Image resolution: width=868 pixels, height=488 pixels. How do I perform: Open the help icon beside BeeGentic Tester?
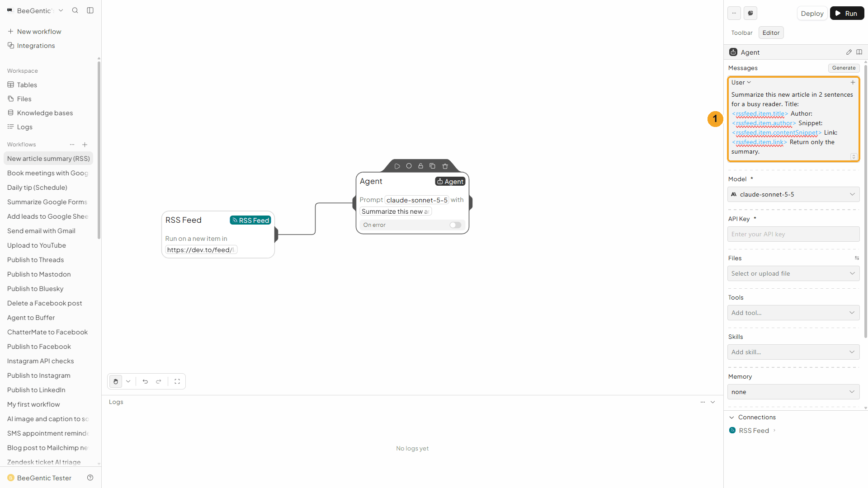pos(90,478)
